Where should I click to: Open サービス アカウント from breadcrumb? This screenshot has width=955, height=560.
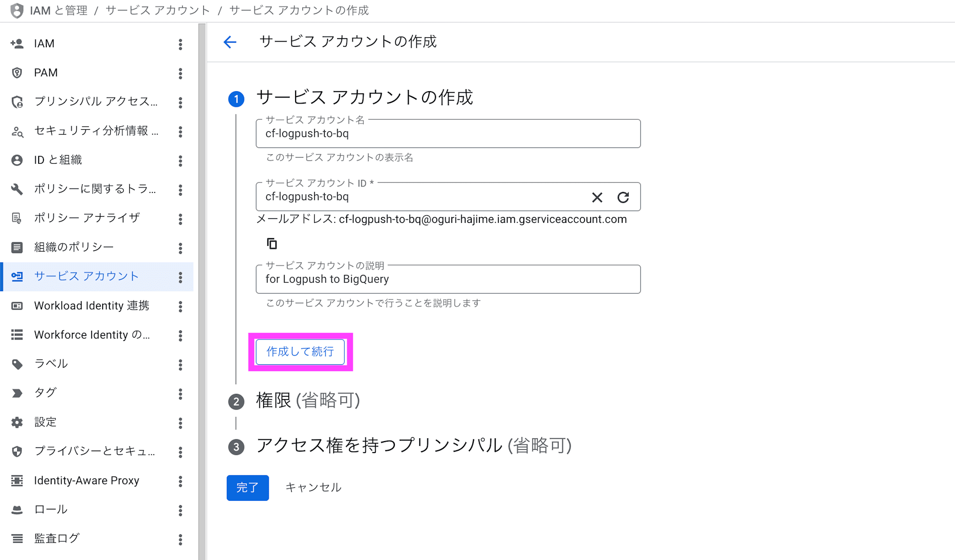158,10
